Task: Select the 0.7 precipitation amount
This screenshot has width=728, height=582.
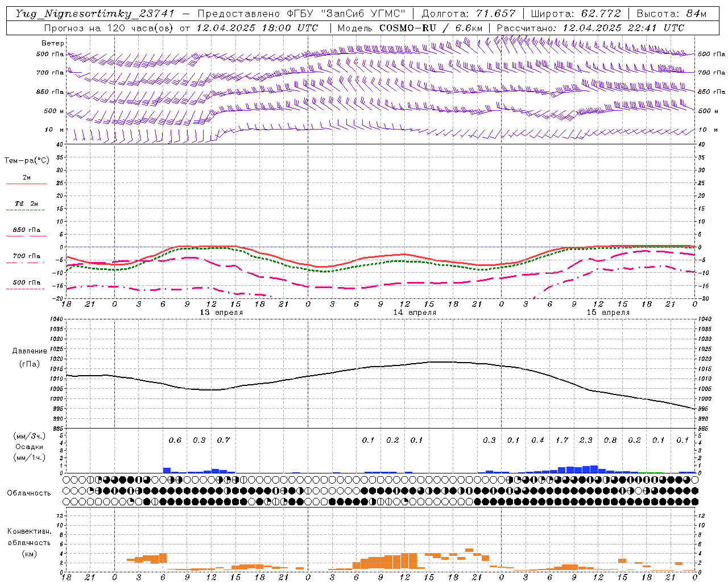Action: tap(224, 440)
